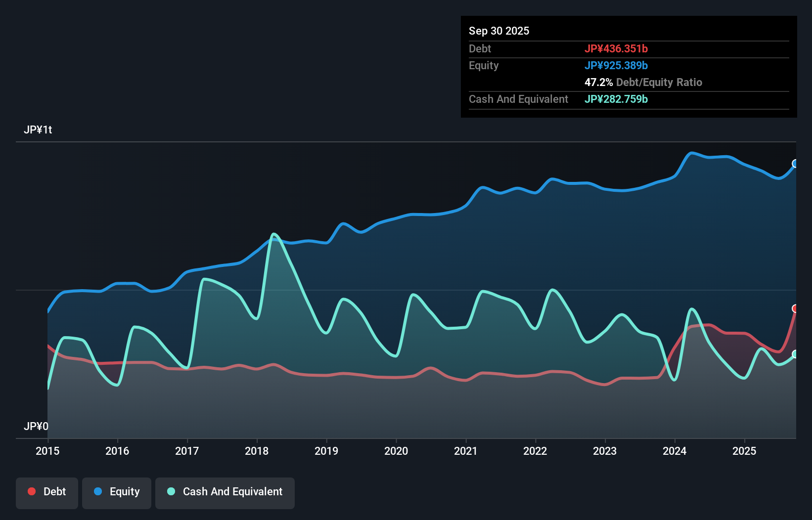Screen dimensions: 812x520
Task: Toggle the Equity series visibility
Action: pyautogui.click(x=116, y=492)
